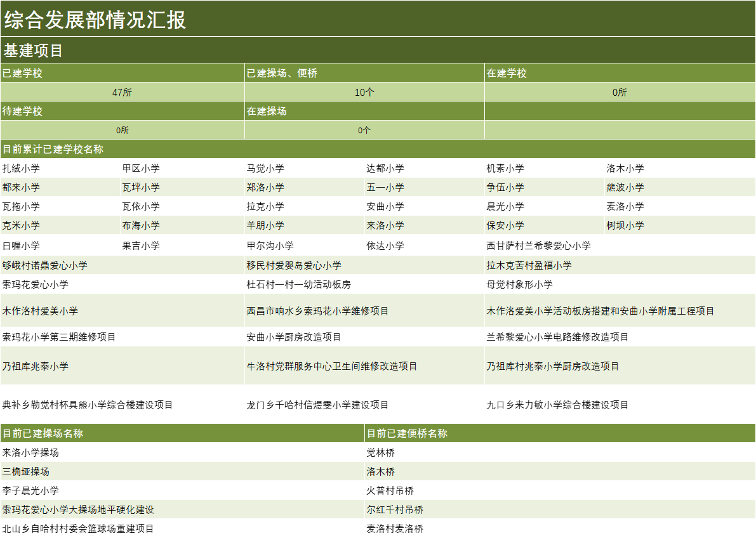Select the cell 保安小学
Image resolution: width=756 pixels, height=538 pixels.
[x=545, y=225]
